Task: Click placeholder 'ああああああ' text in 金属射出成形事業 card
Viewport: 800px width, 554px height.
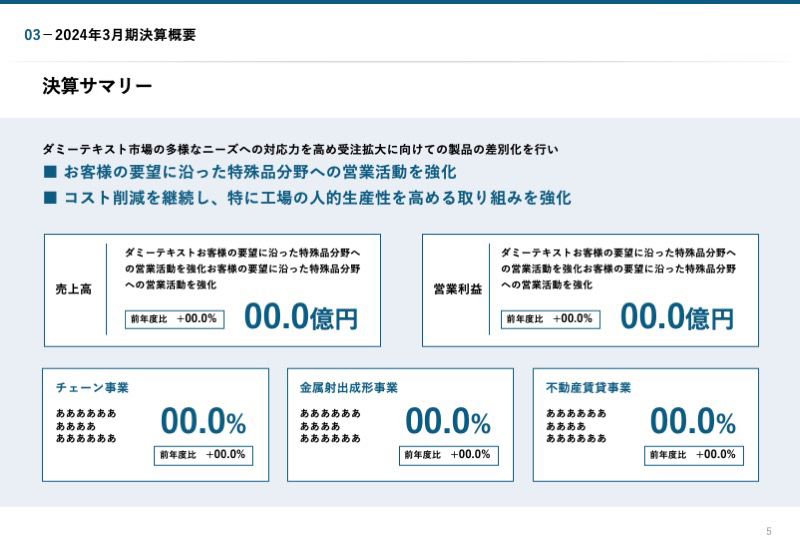Action: [330, 425]
